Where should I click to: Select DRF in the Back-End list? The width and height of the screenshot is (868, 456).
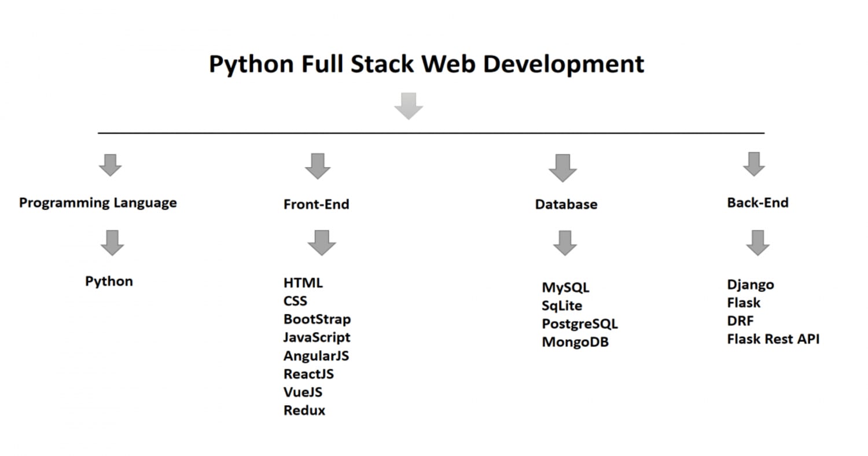coord(740,321)
